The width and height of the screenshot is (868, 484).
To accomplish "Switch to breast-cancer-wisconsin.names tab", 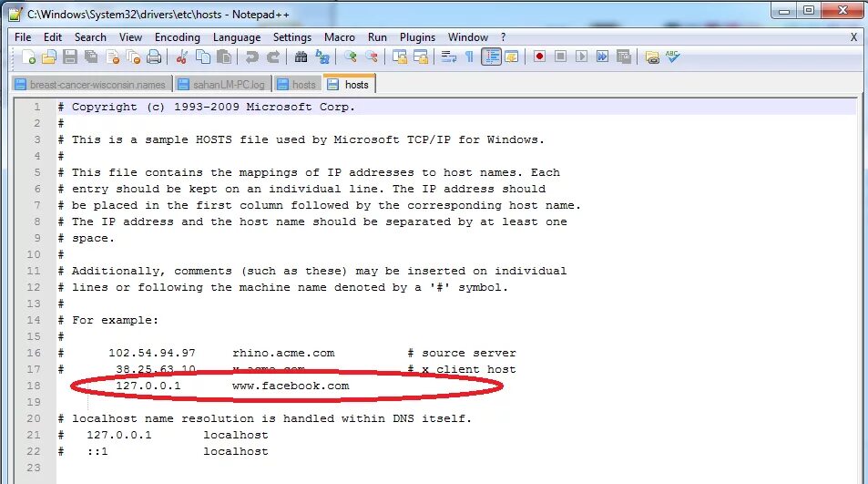I will click(x=91, y=84).
